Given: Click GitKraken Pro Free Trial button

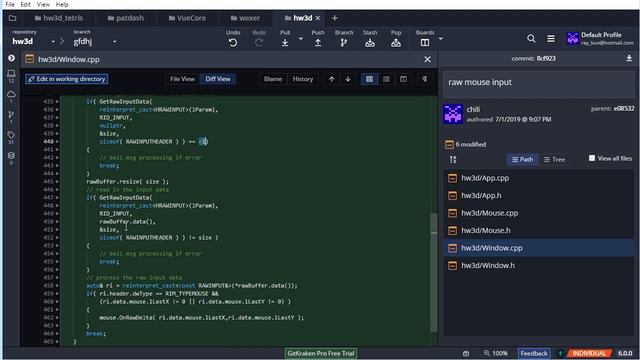Looking at the screenshot, I should (x=320, y=353).
